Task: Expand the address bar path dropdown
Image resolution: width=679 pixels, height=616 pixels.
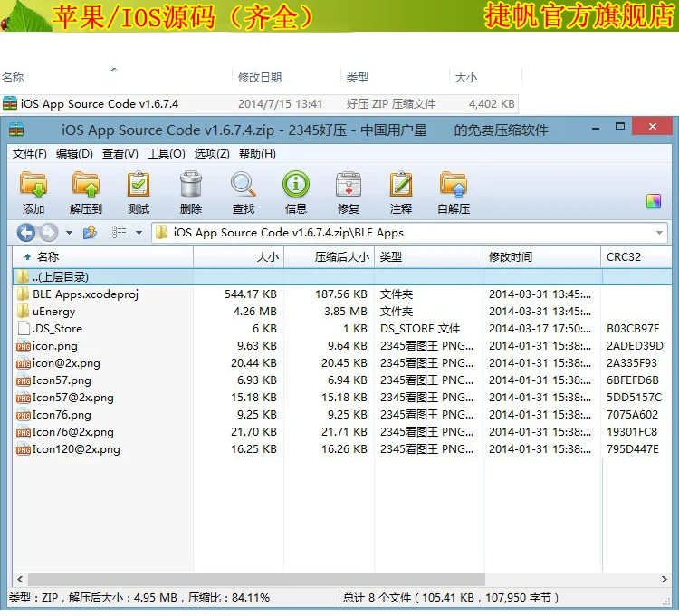Action: (x=659, y=233)
